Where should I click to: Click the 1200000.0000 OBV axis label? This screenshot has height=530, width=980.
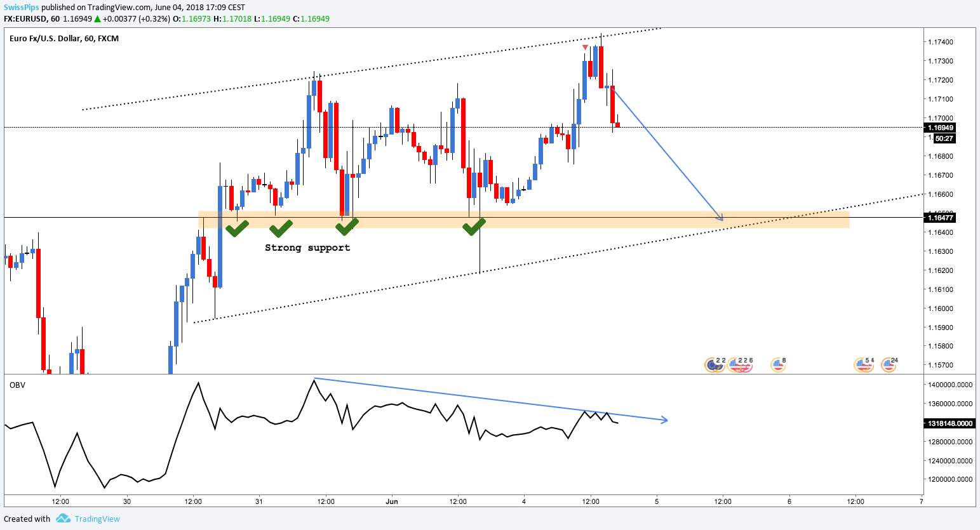[x=950, y=480]
